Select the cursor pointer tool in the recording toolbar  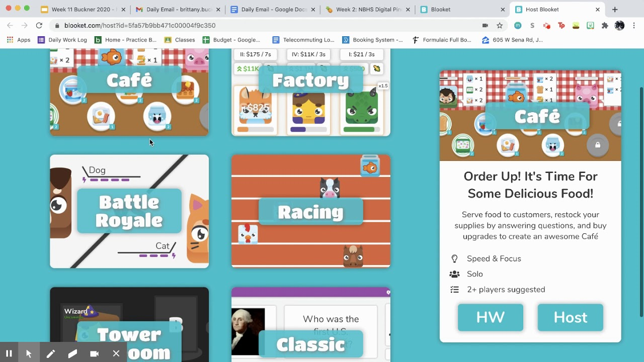tap(29, 353)
